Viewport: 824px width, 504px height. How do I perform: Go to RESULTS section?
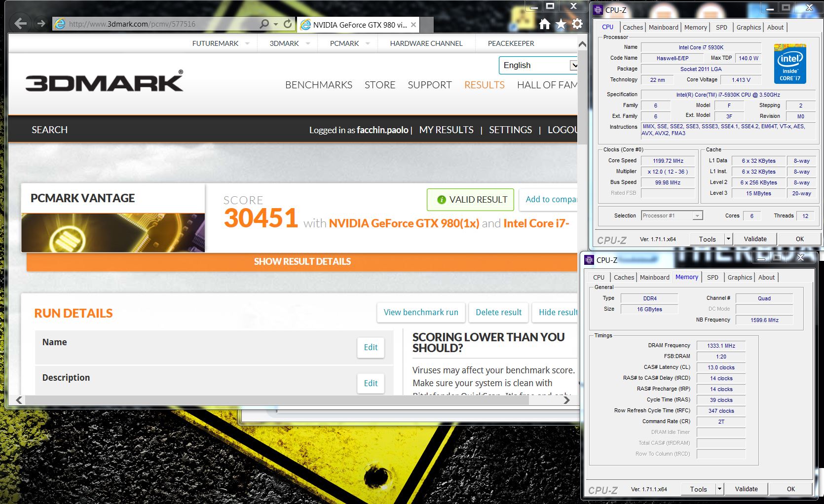[x=485, y=85]
